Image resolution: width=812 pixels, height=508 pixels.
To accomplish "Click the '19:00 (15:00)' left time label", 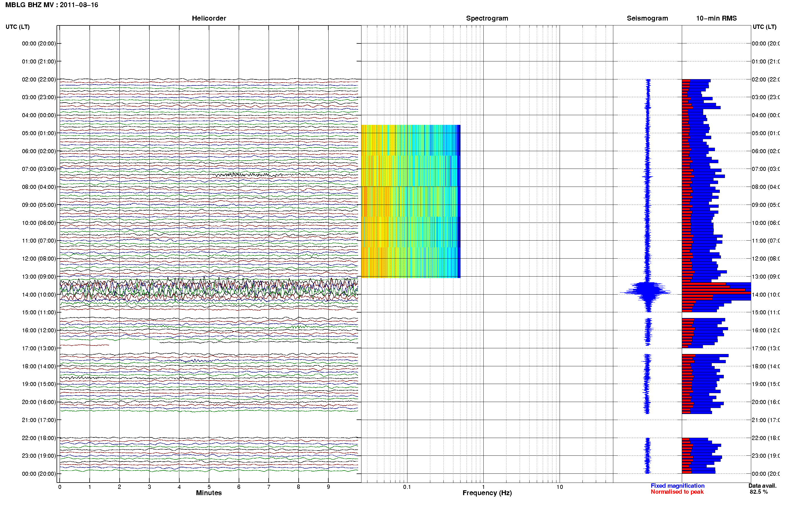I will [x=39, y=384].
